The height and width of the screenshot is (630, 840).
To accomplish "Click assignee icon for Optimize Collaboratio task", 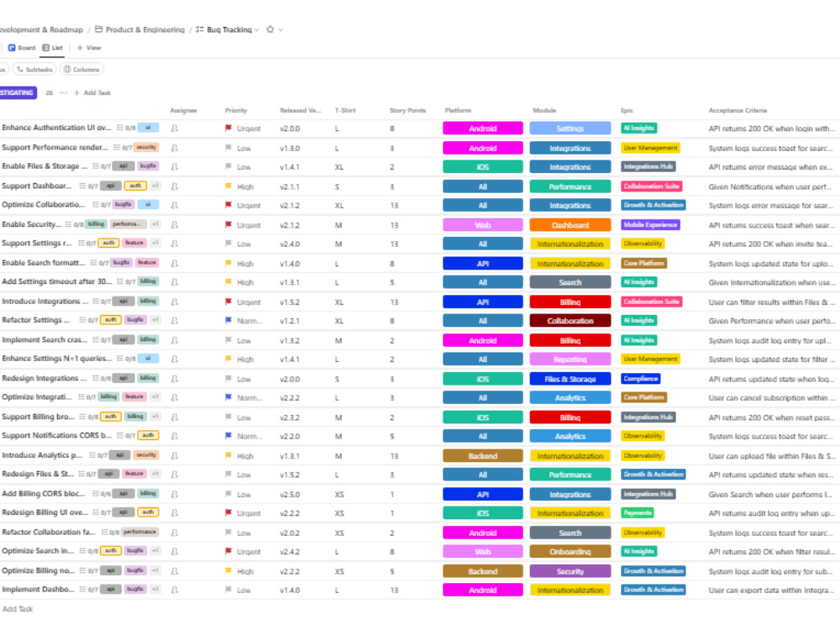I will 175,205.
